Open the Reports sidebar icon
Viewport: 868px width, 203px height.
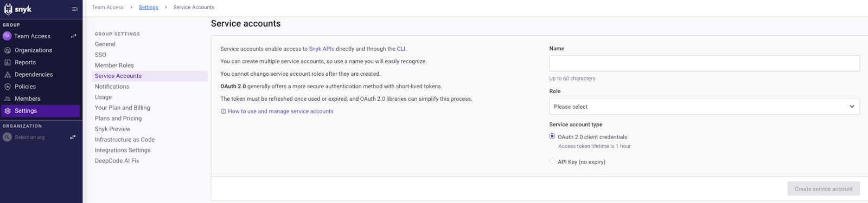(8, 62)
